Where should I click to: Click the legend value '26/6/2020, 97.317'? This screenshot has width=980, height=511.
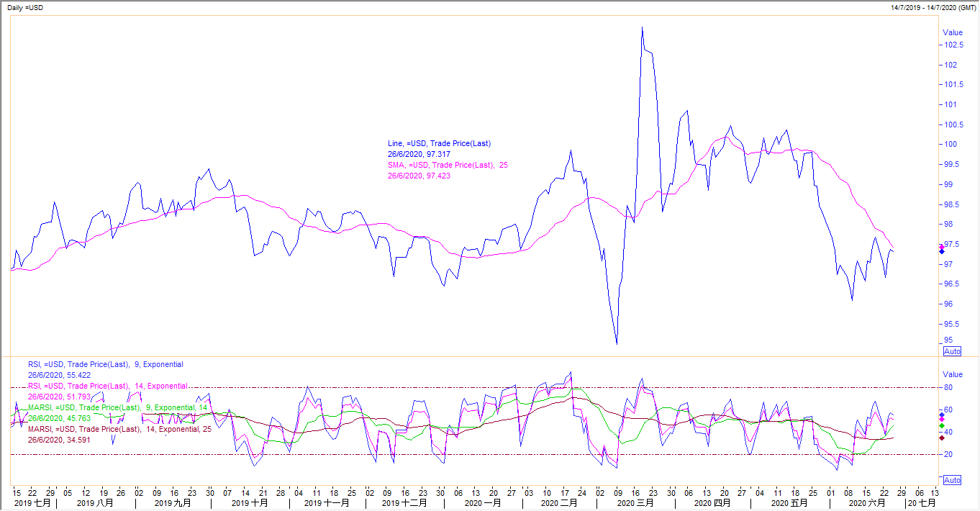point(419,154)
